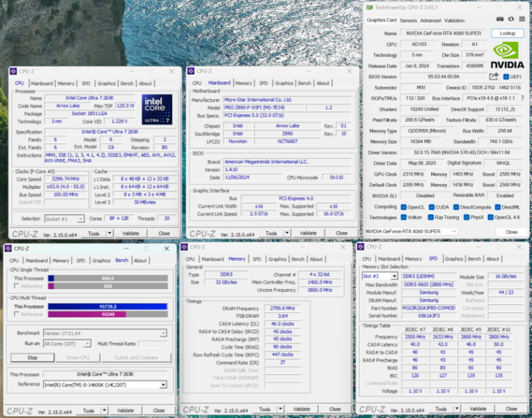Open the Reference processor dropdown in Bench
This screenshot has width=532, height=418.
[x=163, y=384]
